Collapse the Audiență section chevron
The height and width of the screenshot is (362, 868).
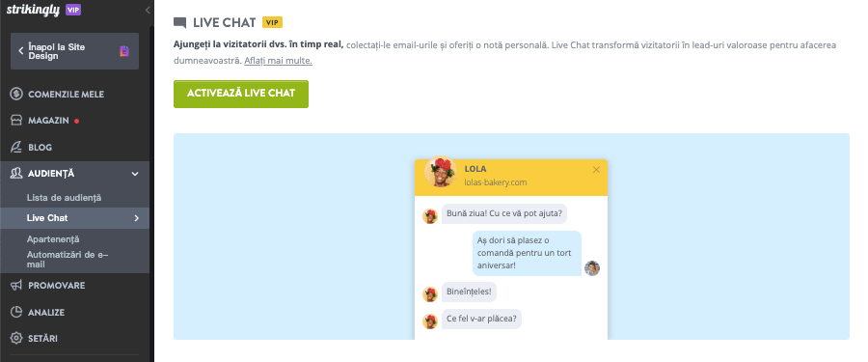[x=135, y=174]
